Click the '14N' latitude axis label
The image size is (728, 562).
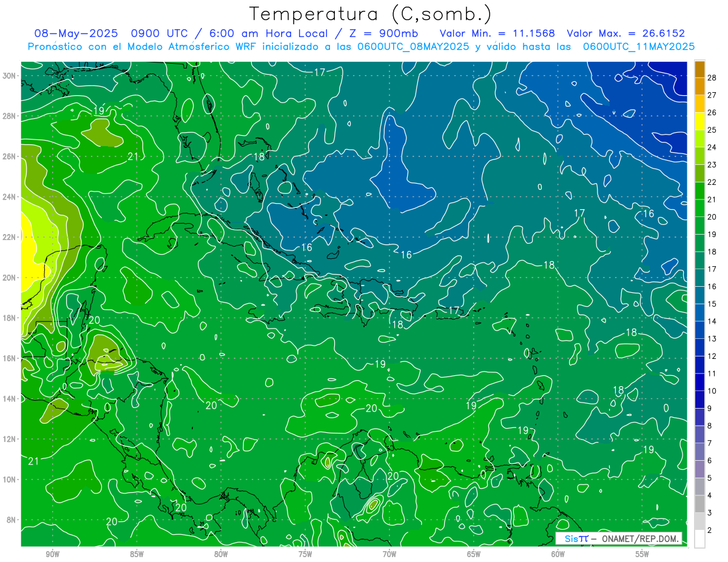10,398
